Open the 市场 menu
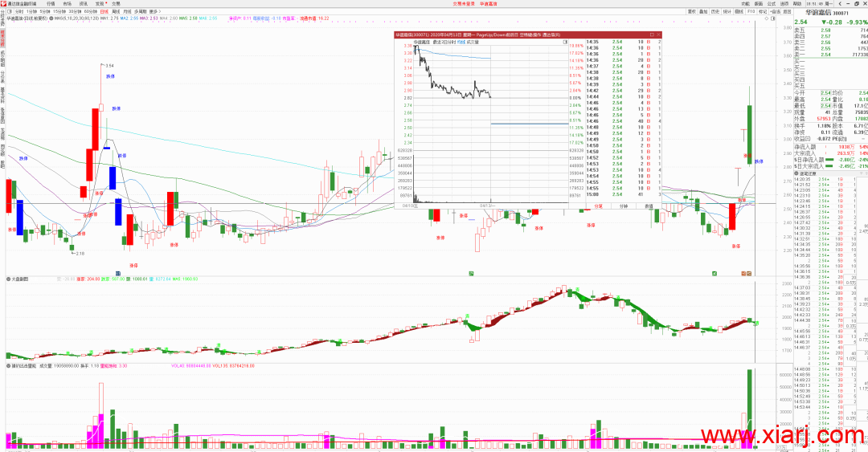 pos(67,3)
